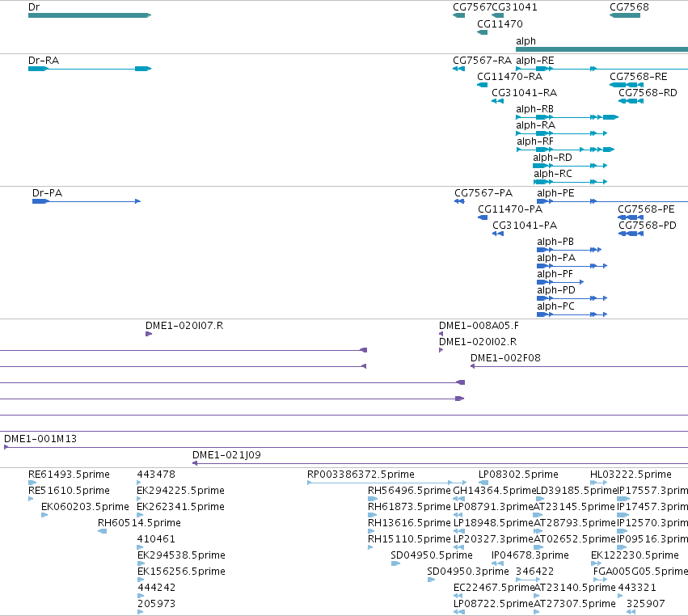688x616 pixels.
Task: Select the Dr gene feature bar
Action: [x=90, y=15]
